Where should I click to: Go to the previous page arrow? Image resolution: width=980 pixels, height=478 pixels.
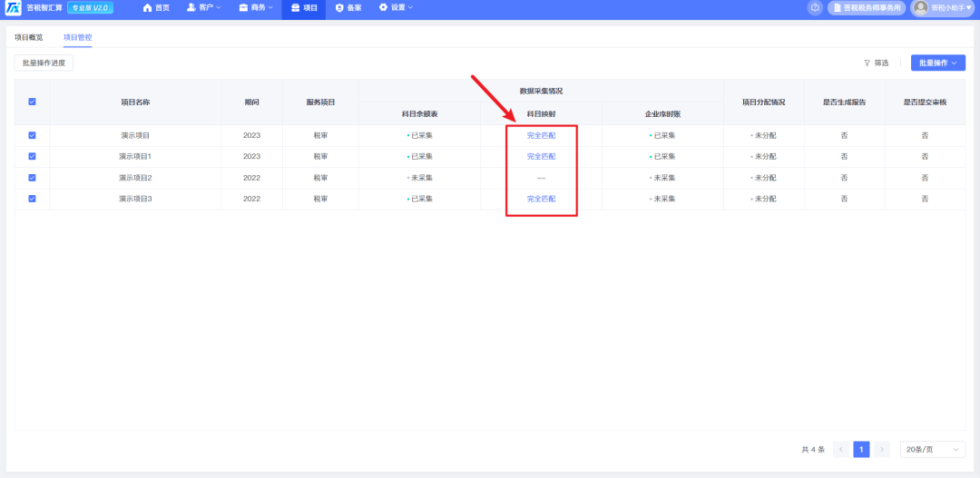[x=841, y=449]
